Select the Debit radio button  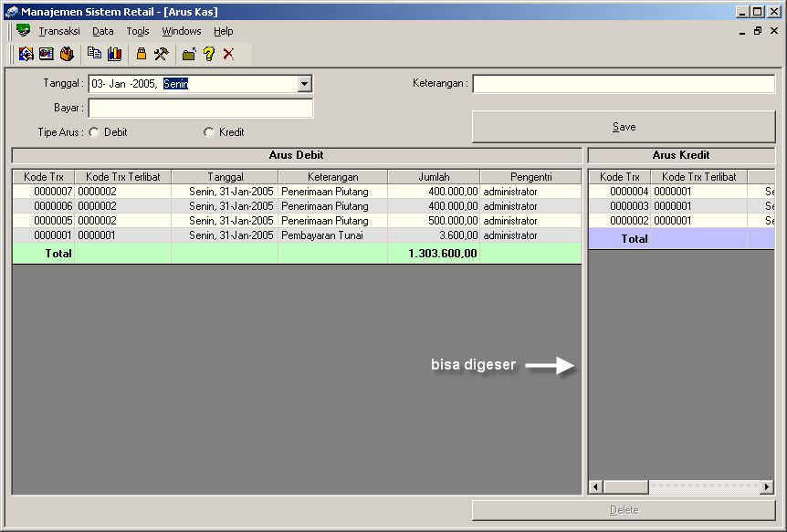[94, 132]
